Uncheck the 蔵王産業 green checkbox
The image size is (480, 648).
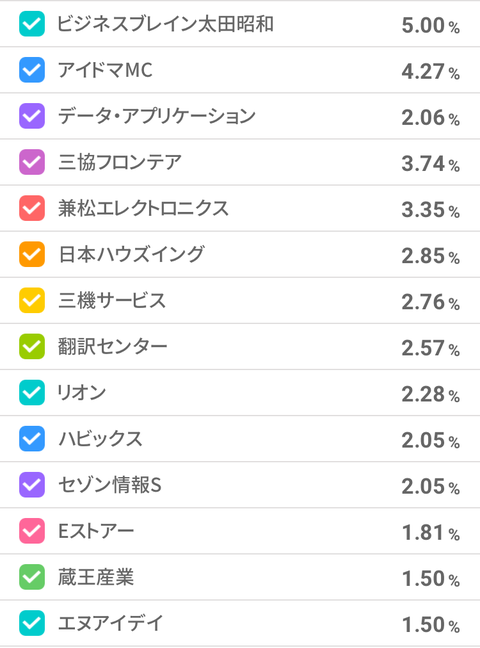pos(32,577)
